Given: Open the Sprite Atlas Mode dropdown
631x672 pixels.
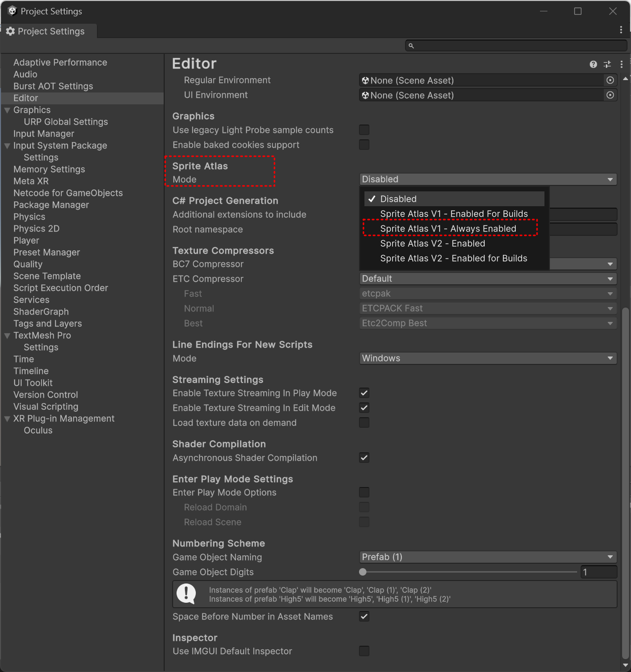Looking at the screenshot, I should (488, 179).
